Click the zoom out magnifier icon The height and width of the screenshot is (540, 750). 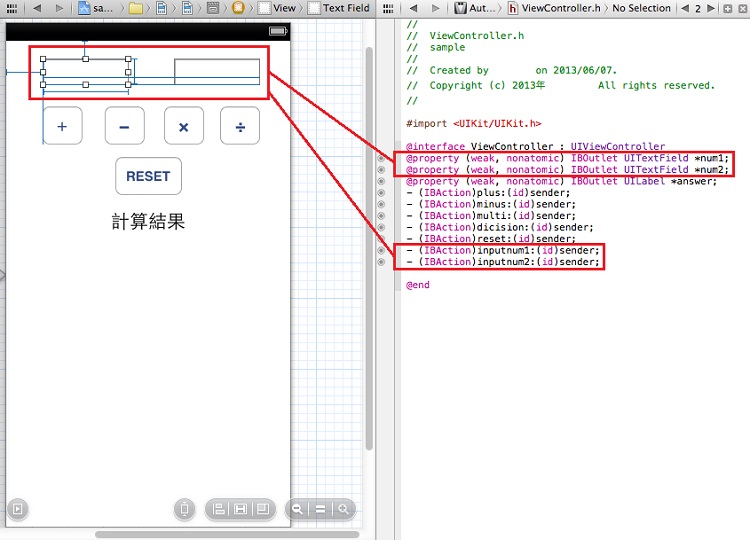click(297, 509)
